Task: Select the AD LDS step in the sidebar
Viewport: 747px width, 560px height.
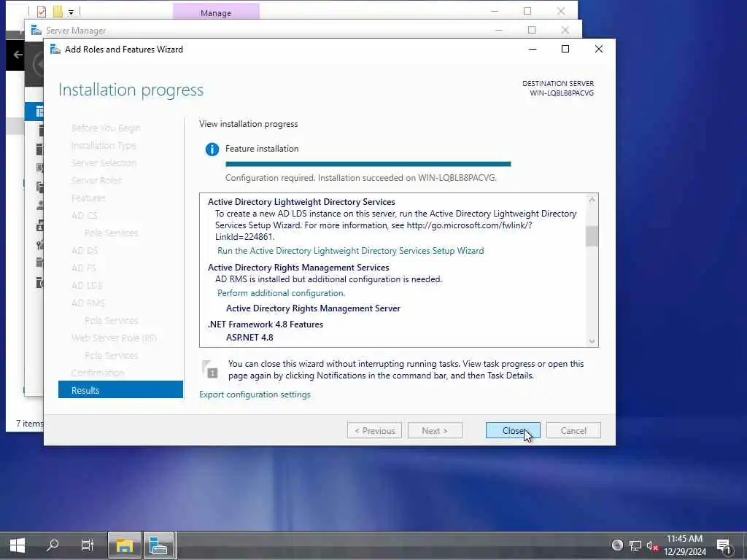Action: tap(87, 285)
